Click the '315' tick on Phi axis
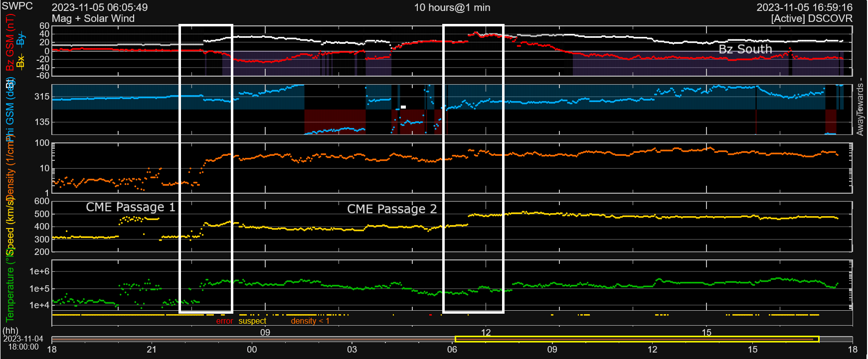 (42, 97)
